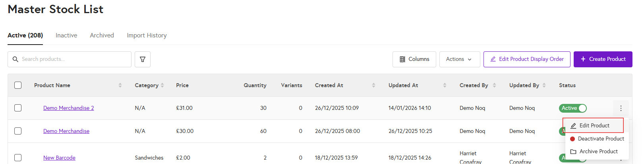
Task: Toggle Active status for Demo Merchandise 2
Action: (572, 108)
